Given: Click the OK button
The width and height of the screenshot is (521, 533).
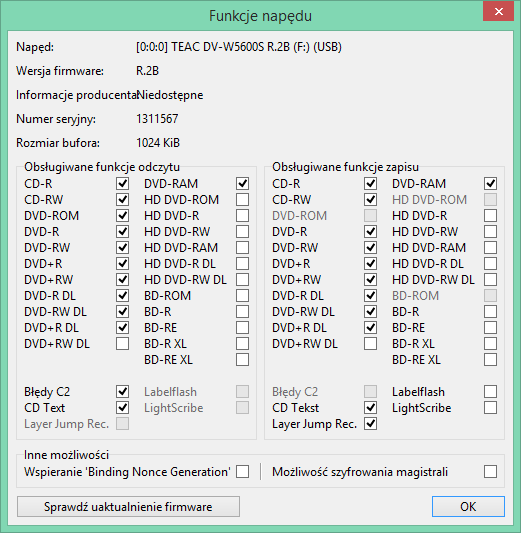Looking at the screenshot, I should 468,506.
